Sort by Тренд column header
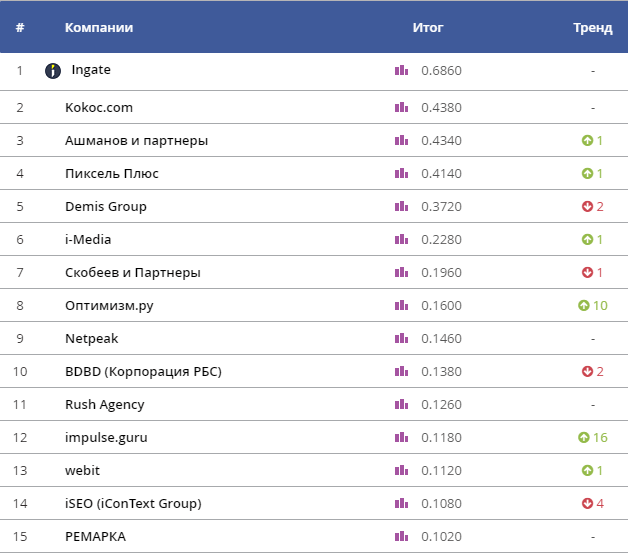 pyautogui.click(x=593, y=28)
